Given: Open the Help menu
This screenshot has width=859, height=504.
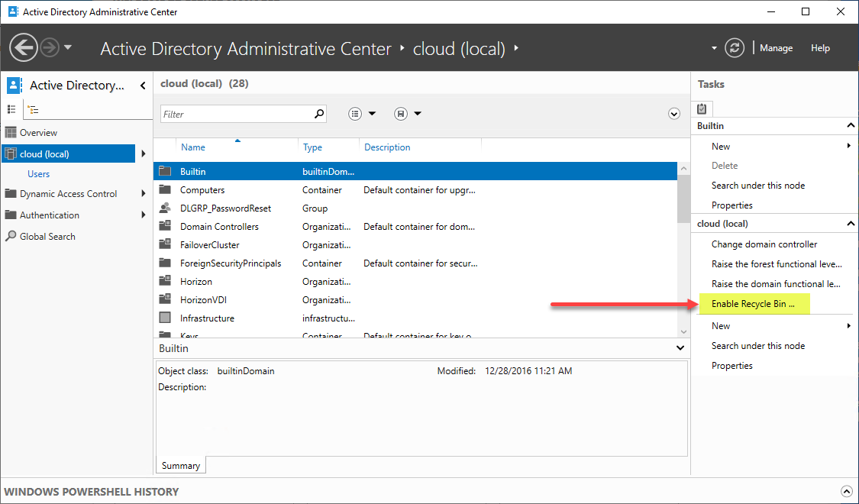Looking at the screenshot, I should pyautogui.click(x=820, y=48).
